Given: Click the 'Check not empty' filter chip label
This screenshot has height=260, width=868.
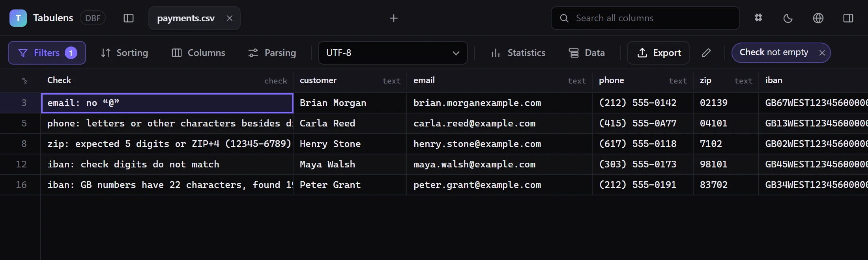Looking at the screenshot, I should [774, 52].
